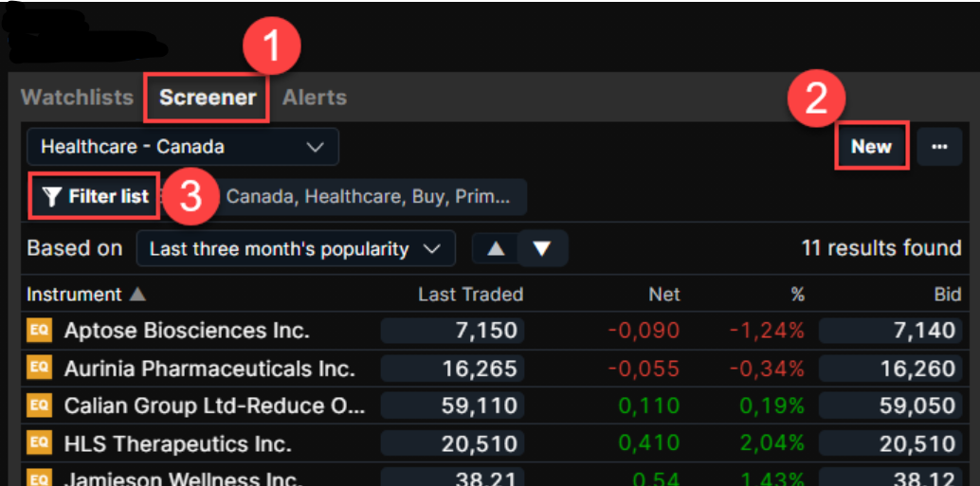Sort ascending with the up arrow
The height and width of the screenshot is (486, 980).
[x=496, y=249]
